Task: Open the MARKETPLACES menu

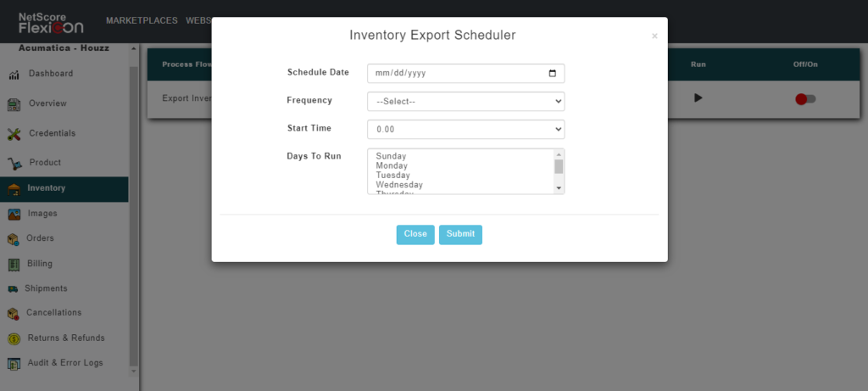Action: 140,20
